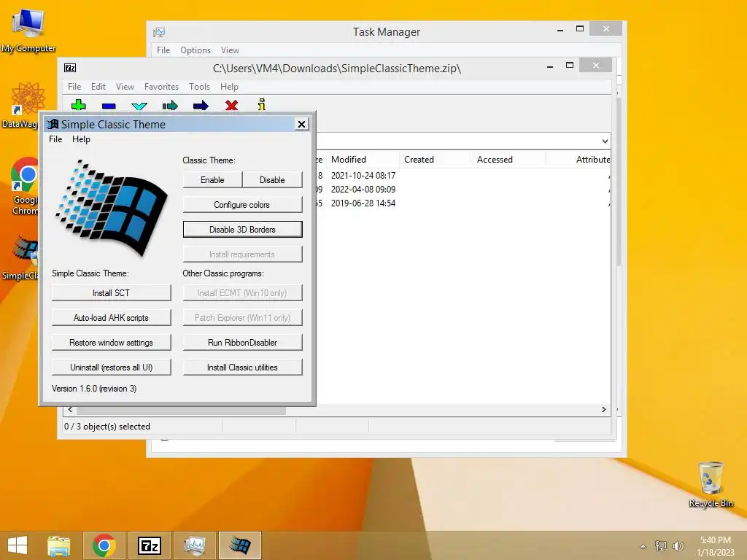Click Run RibbonDisabler button
747x560 pixels.
coord(242,343)
